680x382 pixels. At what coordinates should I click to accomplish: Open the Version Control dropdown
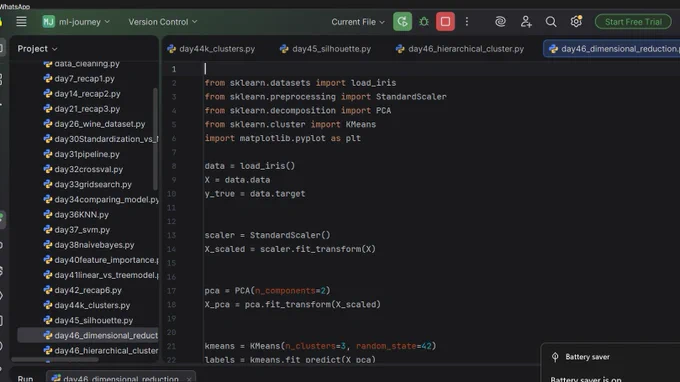point(163,22)
